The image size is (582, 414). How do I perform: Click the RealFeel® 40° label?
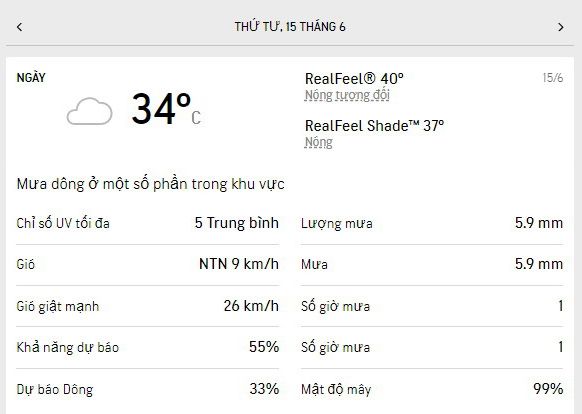point(354,78)
